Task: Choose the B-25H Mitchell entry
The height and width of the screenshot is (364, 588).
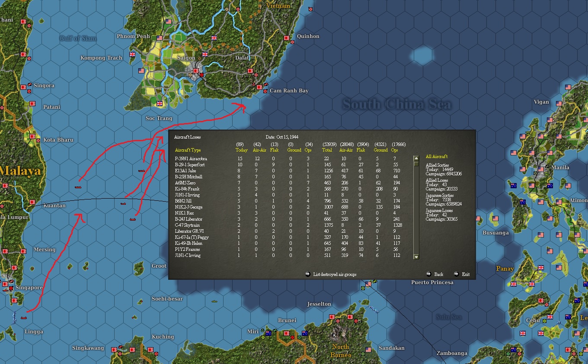Action: [x=288, y=177]
